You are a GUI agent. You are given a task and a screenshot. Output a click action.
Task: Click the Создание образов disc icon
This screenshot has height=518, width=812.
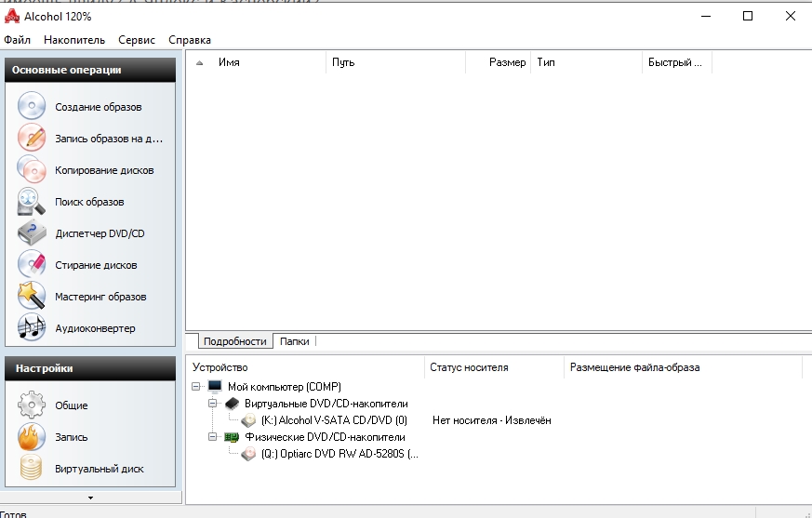tap(32, 106)
